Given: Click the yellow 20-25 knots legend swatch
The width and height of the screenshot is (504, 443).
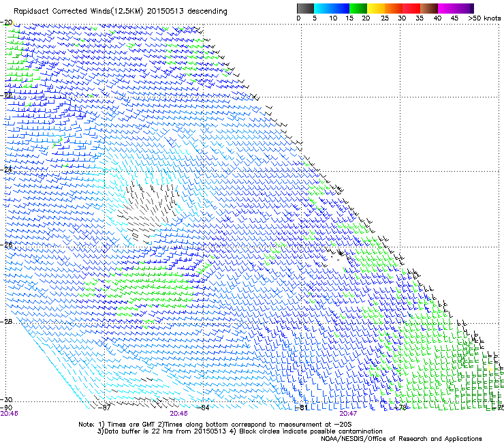Looking at the screenshot, I should click(376, 8).
